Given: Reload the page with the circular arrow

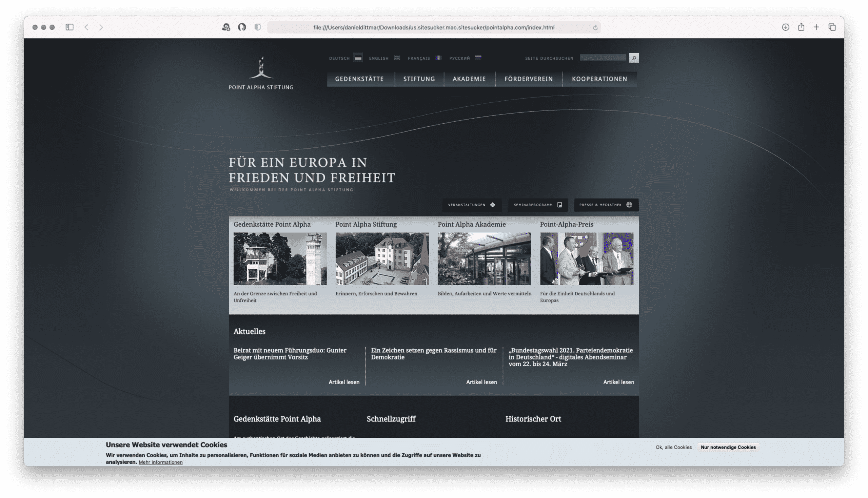Looking at the screenshot, I should point(595,28).
